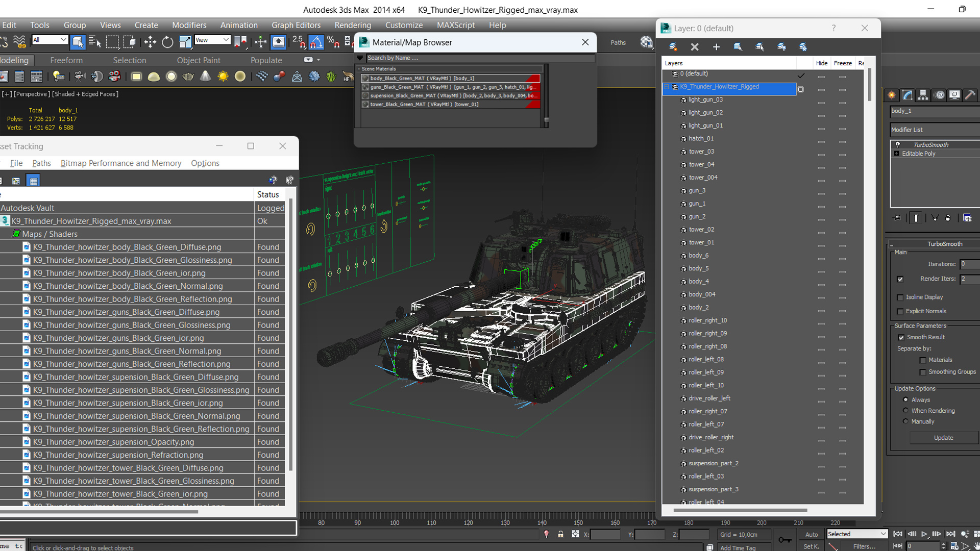Click the grass populate icon
Screen dimensions: 980x551
pyautogui.click(x=331, y=77)
